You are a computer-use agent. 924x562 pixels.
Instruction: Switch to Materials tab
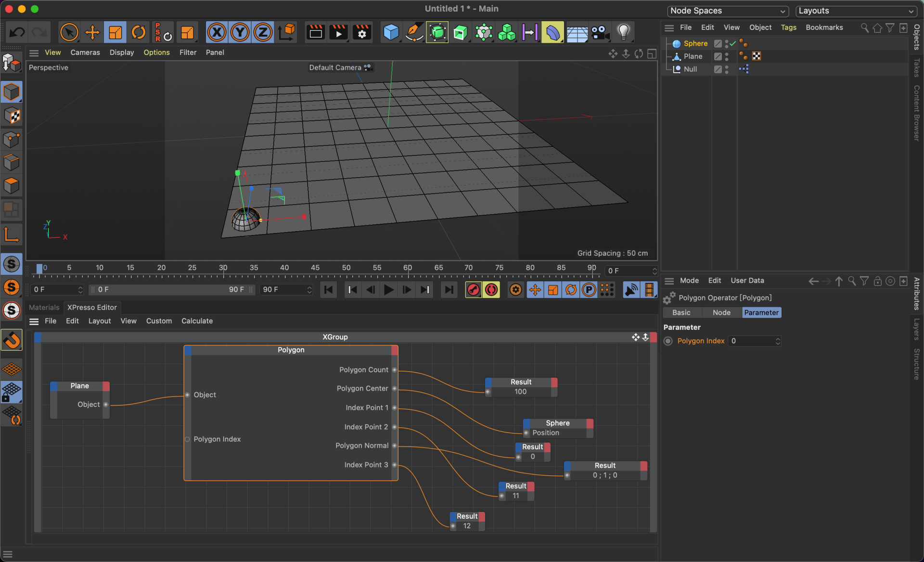pos(44,307)
